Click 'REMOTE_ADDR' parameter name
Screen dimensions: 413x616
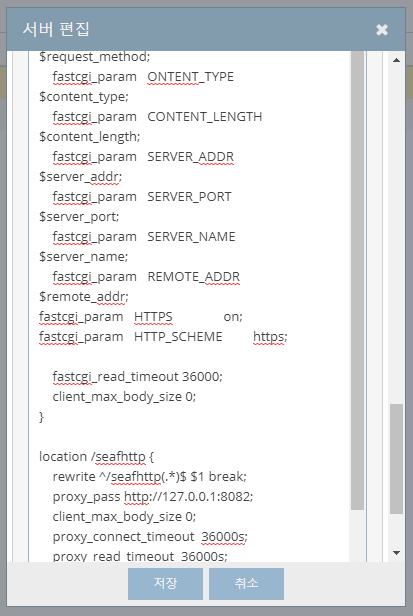click(194, 277)
